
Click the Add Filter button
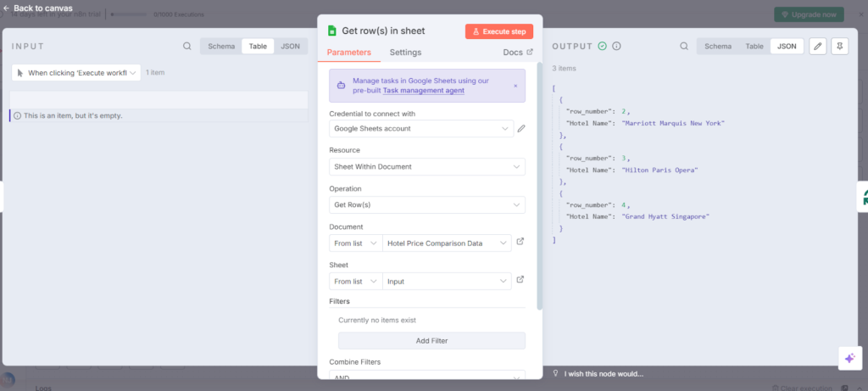tap(431, 341)
